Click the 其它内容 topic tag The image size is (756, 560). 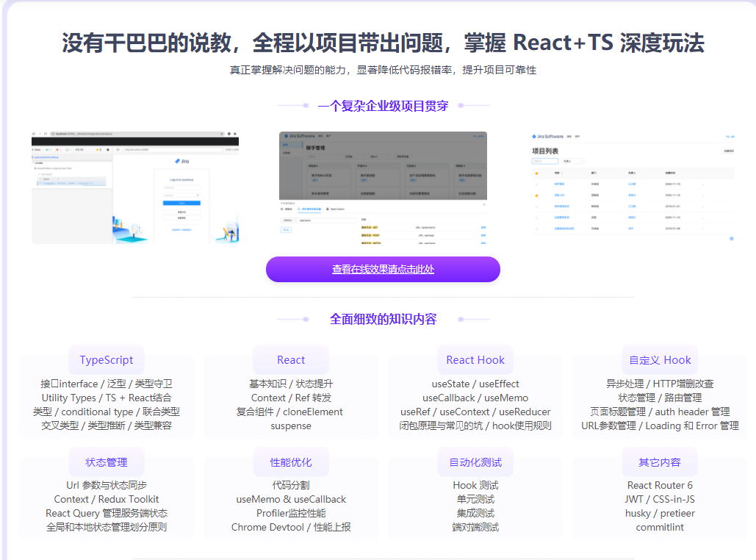click(x=660, y=462)
